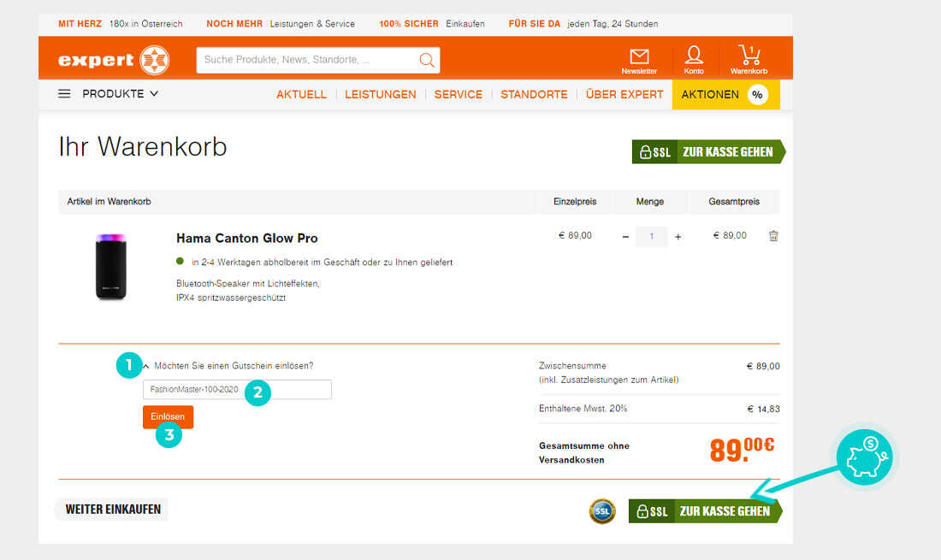941x560 pixels.
Task: Delete Hama Canton Glow Pro with trash icon
Action: point(773,236)
